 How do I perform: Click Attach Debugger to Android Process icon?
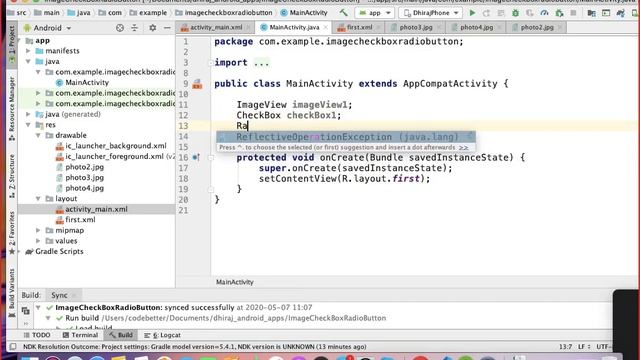[x=559, y=13]
